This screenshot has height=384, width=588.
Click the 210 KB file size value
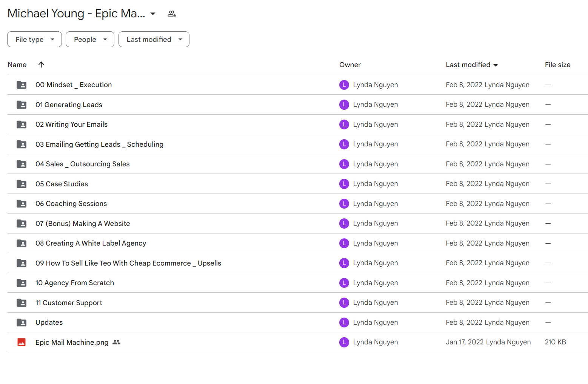pos(555,342)
